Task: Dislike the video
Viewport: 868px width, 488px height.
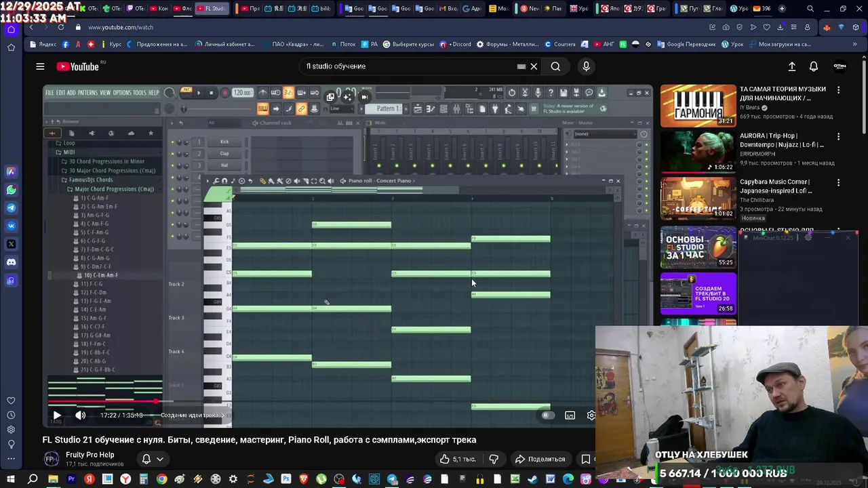Action: point(494,459)
